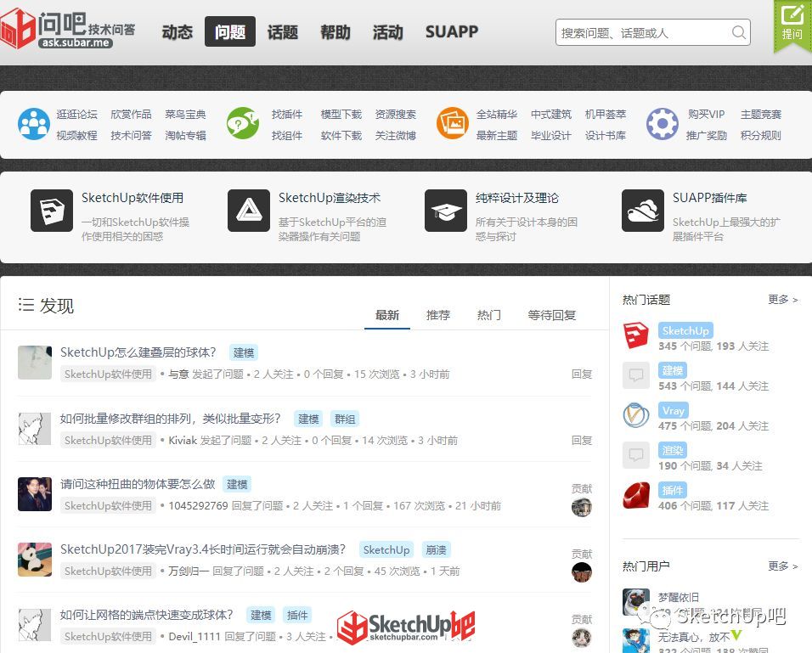The image size is (812, 653).
Task: Open the panda avatar of Vray3.4 question
Action: pos(35,560)
